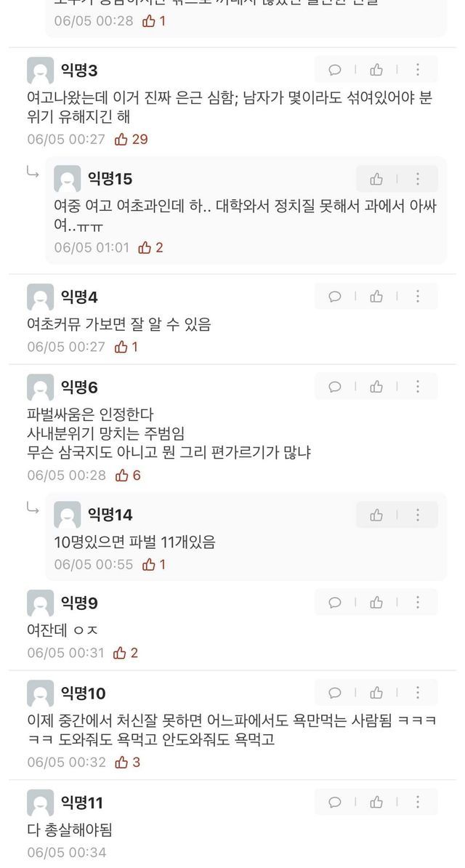465x868 pixels.
Task: Reply to 익명4's comment
Action: click(335, 297)
